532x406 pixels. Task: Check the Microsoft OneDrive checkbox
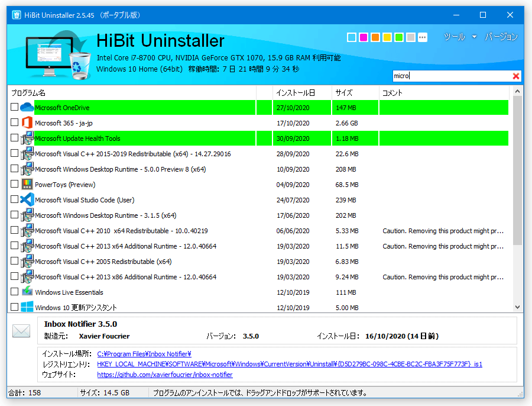click(14, 107)
